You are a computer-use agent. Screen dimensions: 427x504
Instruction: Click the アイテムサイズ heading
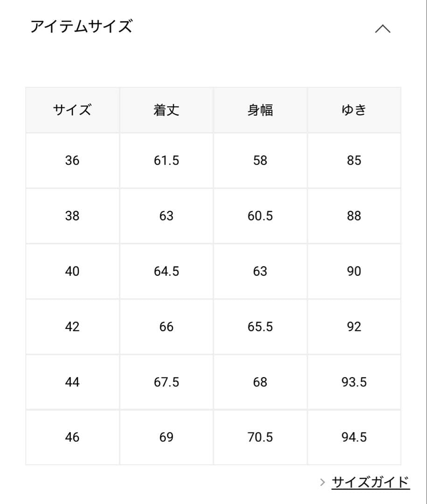point(82,27)
